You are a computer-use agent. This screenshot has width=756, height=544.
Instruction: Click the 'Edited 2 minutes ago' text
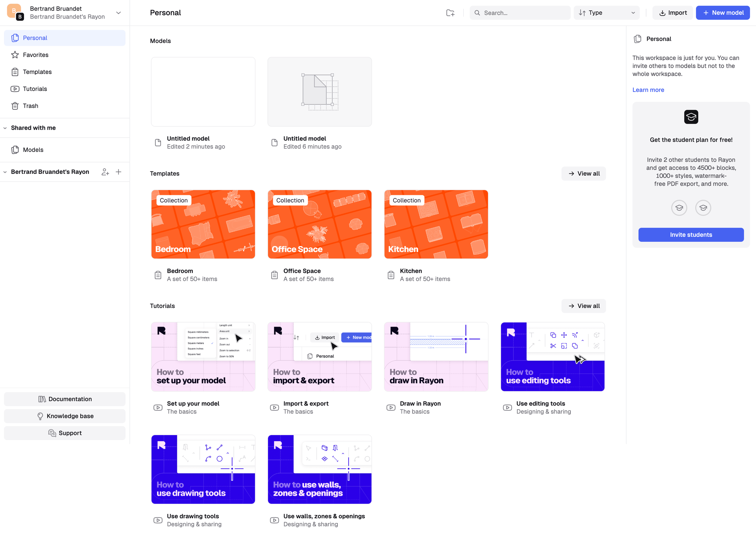click(196, 147)
